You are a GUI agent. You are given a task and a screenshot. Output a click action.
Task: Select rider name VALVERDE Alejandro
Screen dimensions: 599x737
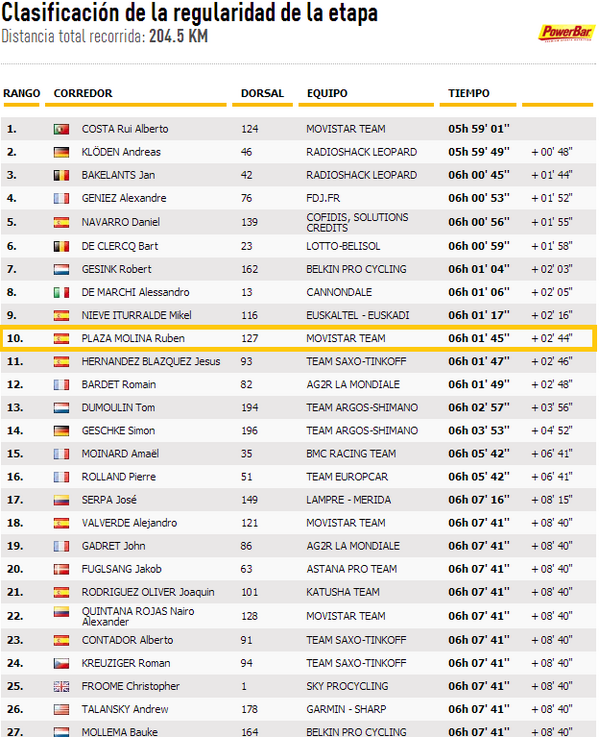pos(129,523)
